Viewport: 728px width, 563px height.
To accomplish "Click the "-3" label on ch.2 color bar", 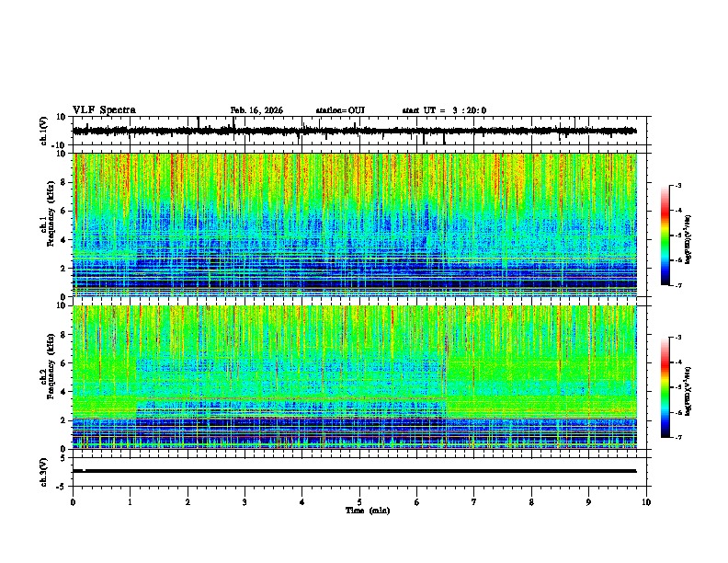I will [x=678, y=338].
